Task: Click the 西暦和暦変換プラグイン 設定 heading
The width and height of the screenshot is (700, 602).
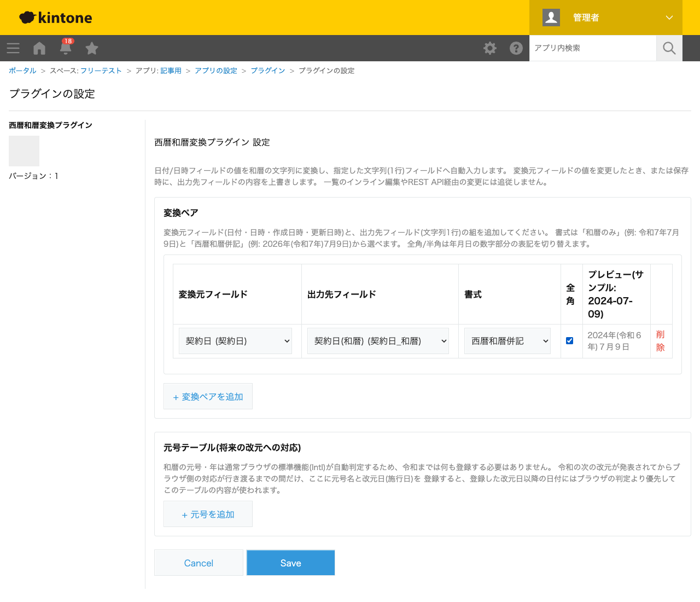Action: click(x=212, y=142)
